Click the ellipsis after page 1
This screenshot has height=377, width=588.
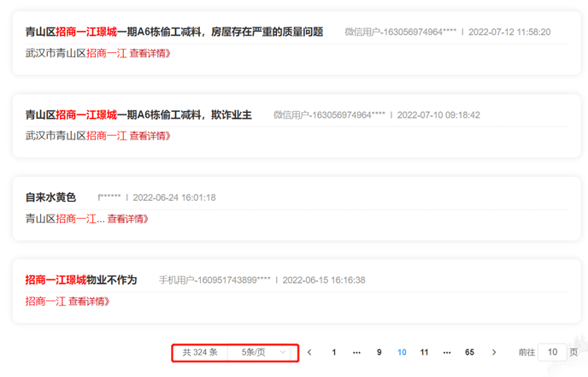[356, 352]
